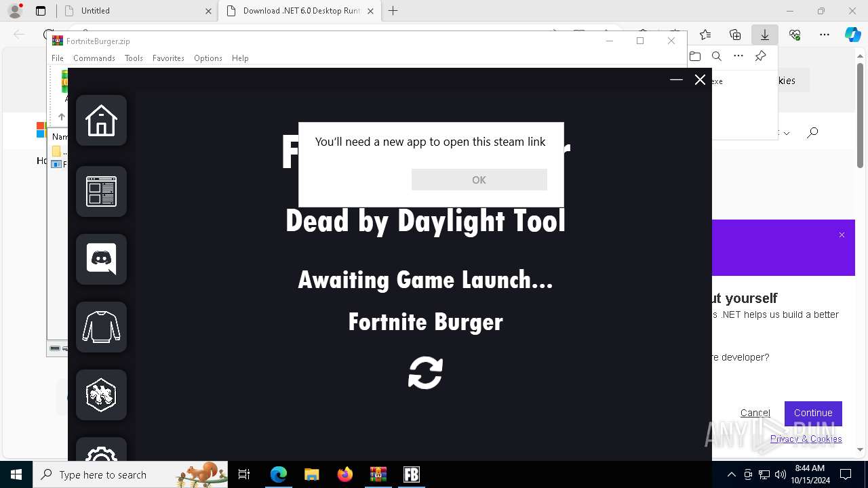
Task: Open the Copilot icon in Edge
Action: (852, 35)
